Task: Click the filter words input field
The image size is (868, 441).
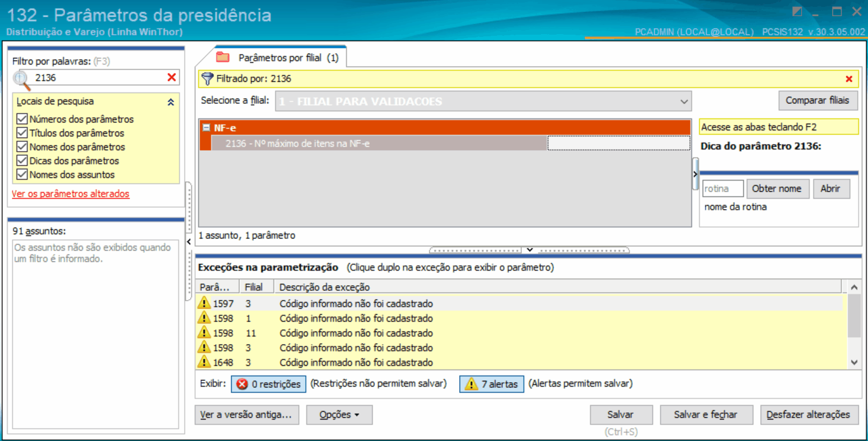Action: (x=99, y=77)
